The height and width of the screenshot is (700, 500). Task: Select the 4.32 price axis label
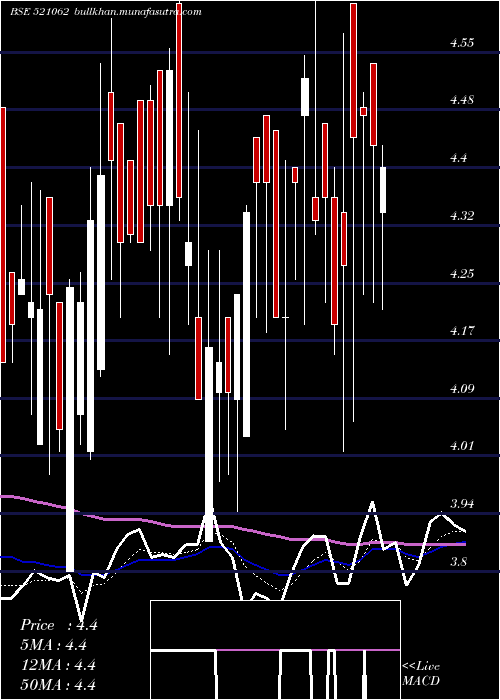click(x=462, y=216)
